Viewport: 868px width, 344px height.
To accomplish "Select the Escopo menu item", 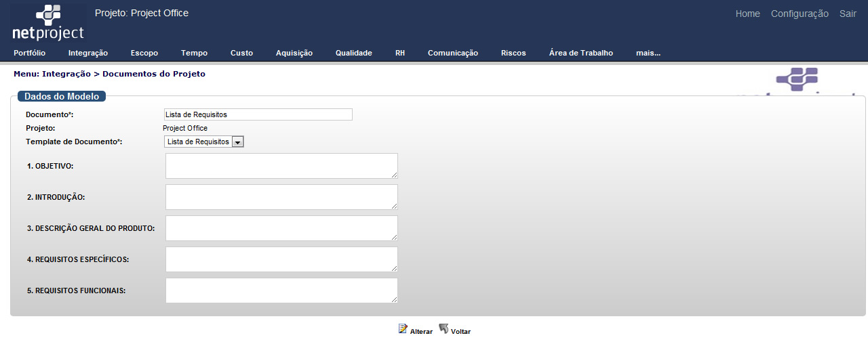I will coord(144,53).
